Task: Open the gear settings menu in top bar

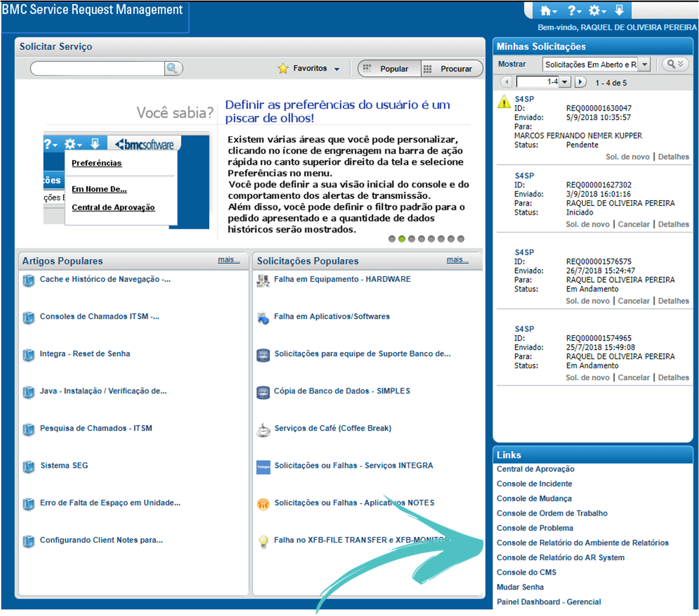Action: [x=597, y=10]
